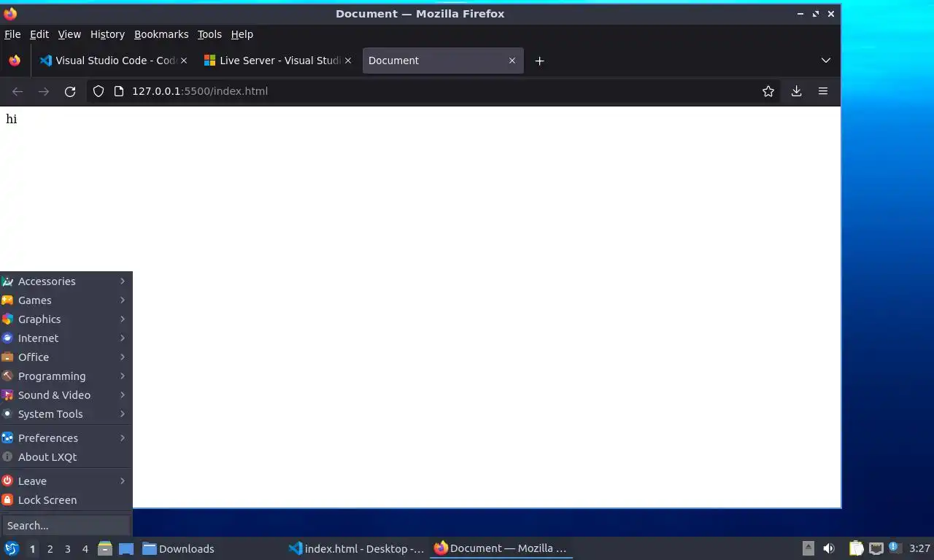Open the notification alert tray icon

pyautogui.click(x=895, y=548)
